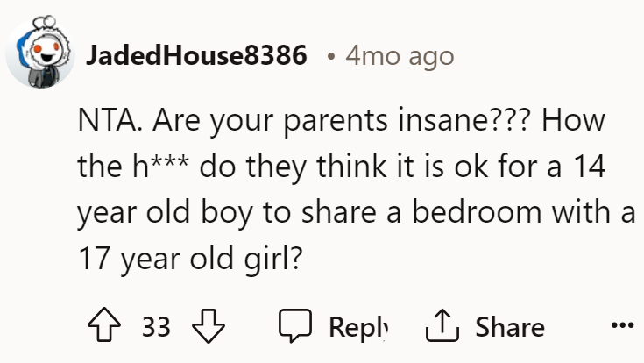Downvote the comment with the down arrow
The width and height of the screenshot is (644, 363).
pos(209,325)
